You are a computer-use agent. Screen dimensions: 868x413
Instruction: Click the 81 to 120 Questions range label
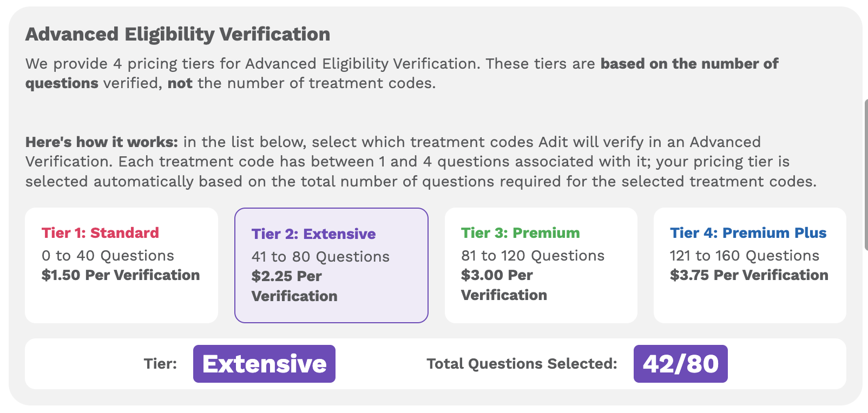[x=532, y=255]
